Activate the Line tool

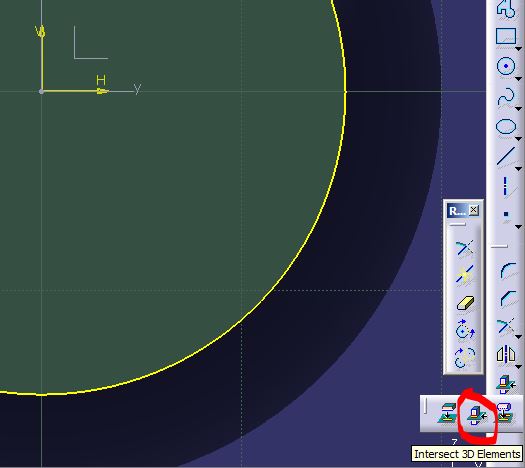click(x=506, y=156)
